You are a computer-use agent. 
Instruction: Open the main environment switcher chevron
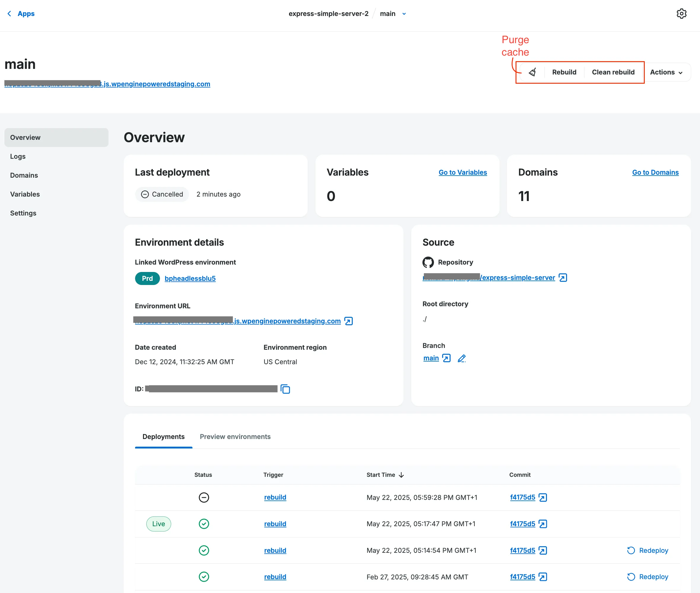pos(404,14)
